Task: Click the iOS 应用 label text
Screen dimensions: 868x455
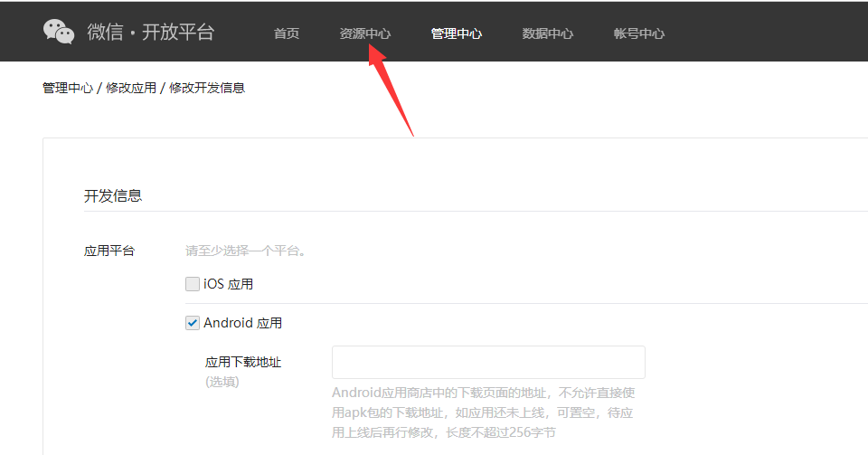Action: tap(229, 284)
